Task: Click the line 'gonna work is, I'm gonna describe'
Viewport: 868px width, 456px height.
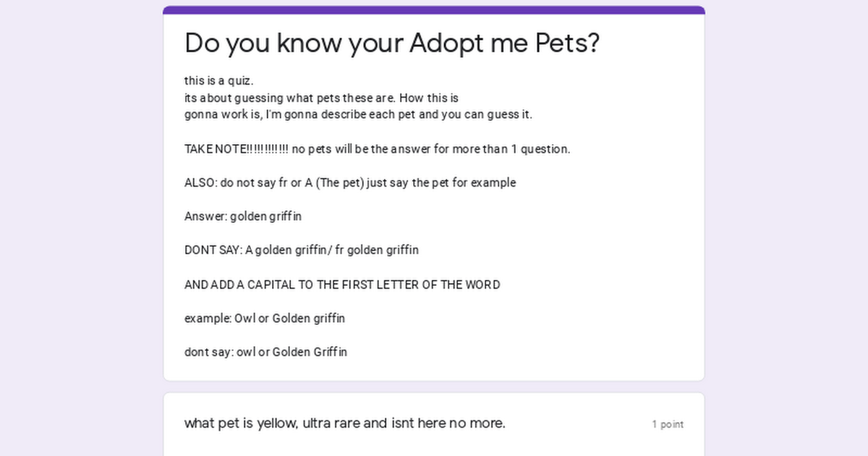Action: pyautogui.click(x=358, y=114)
